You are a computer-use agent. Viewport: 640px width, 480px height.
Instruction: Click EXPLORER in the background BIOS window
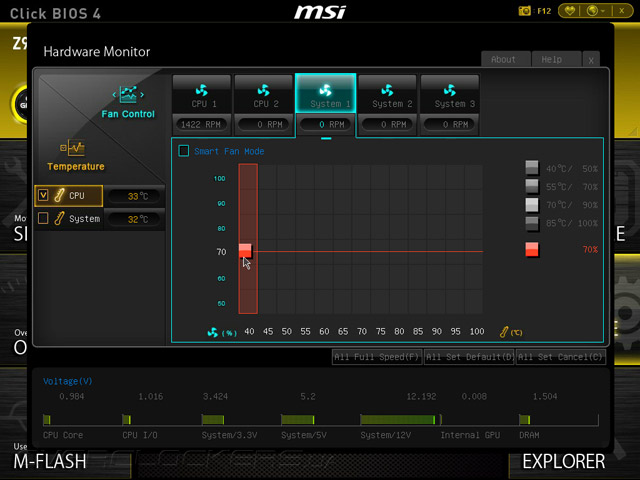click(564, 462)
